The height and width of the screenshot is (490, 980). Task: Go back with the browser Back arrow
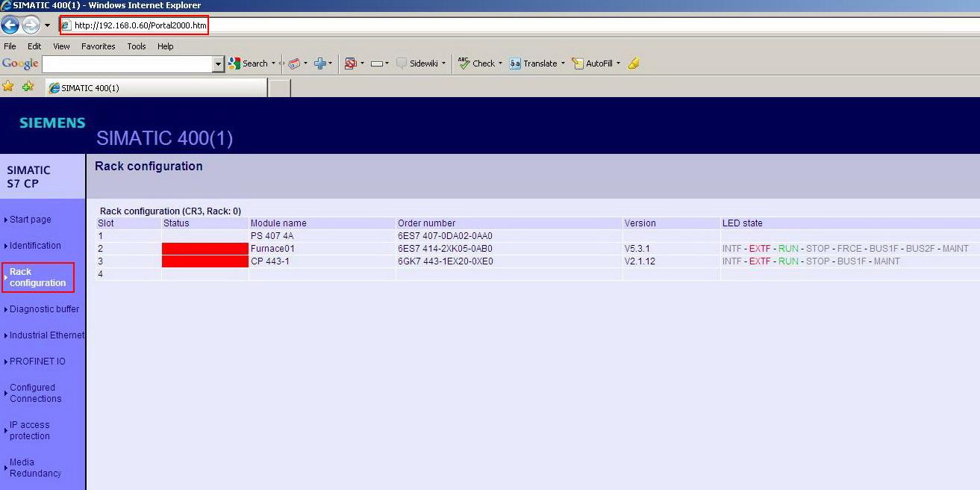10,25
